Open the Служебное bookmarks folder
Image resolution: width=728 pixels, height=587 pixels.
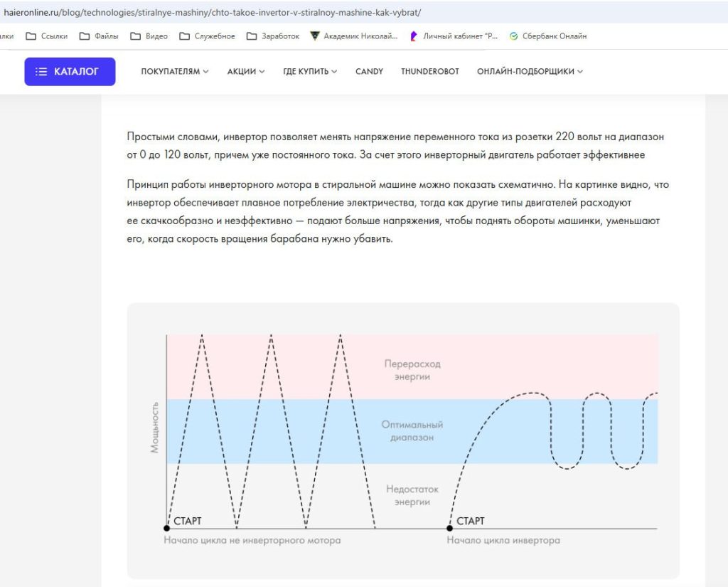(207, 36)
